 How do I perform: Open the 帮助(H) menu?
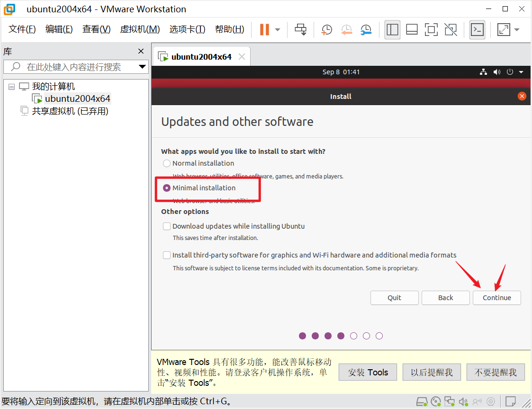click(229, 29)
